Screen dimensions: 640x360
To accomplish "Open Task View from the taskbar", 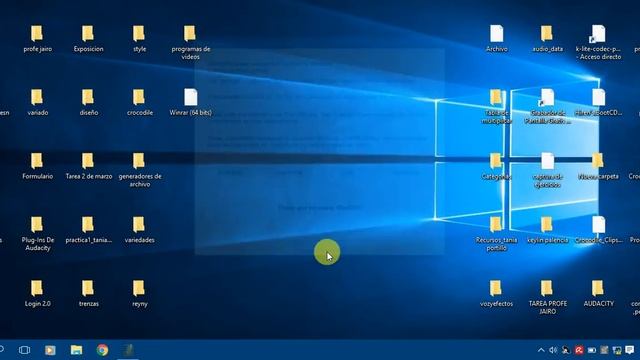I will pos(24,350).
